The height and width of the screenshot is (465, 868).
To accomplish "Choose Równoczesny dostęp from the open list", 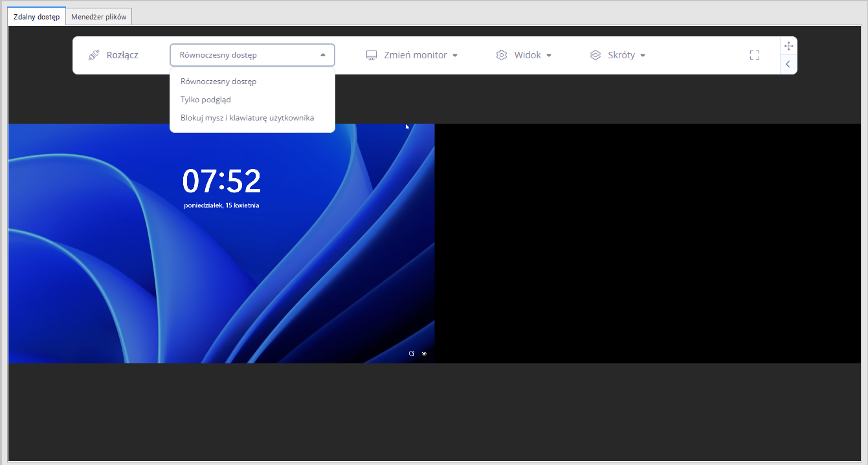I will [x=219, y=82].
